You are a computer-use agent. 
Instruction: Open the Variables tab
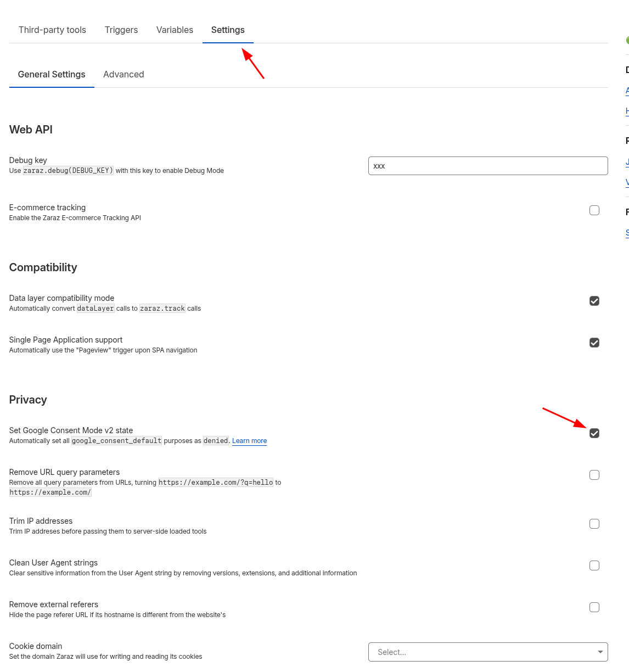[175, 30]
